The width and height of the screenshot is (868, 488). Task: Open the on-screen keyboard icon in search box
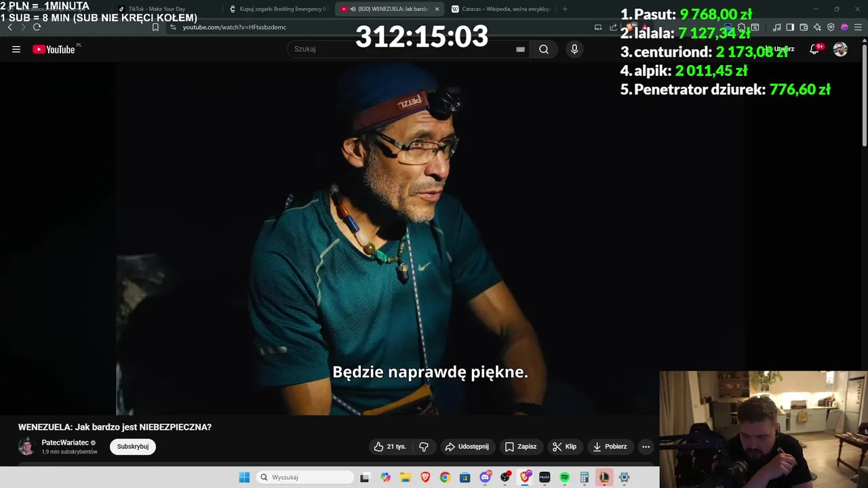[520, 49]
